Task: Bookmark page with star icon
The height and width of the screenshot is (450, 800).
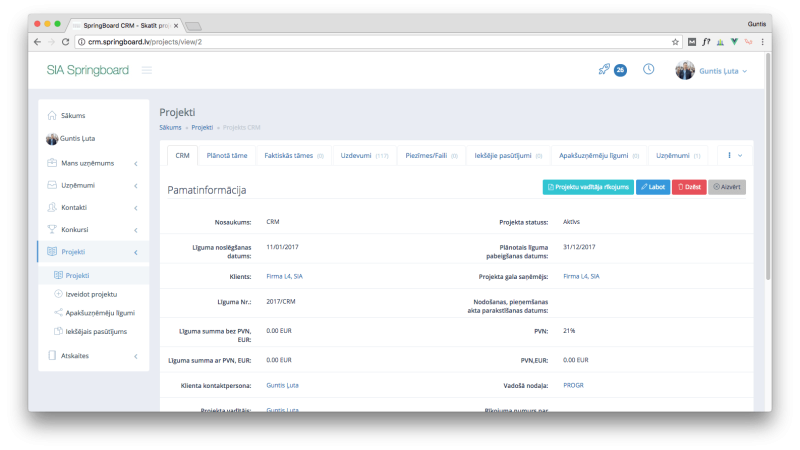Action: click(x=675, y=42)
